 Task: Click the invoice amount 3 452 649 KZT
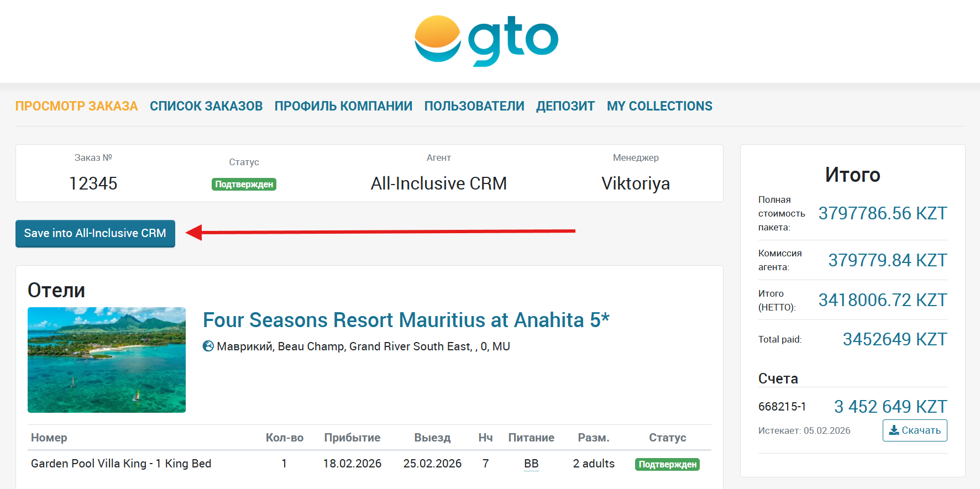click(x=890, y=407)
